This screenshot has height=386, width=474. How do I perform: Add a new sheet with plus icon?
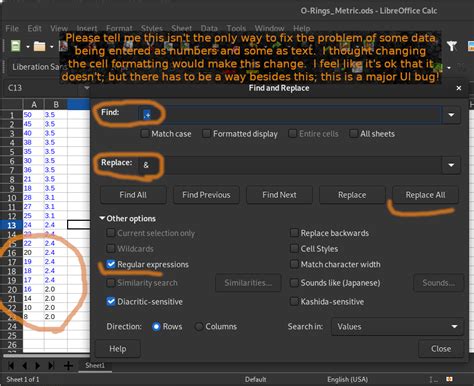[x=68, y=366]
